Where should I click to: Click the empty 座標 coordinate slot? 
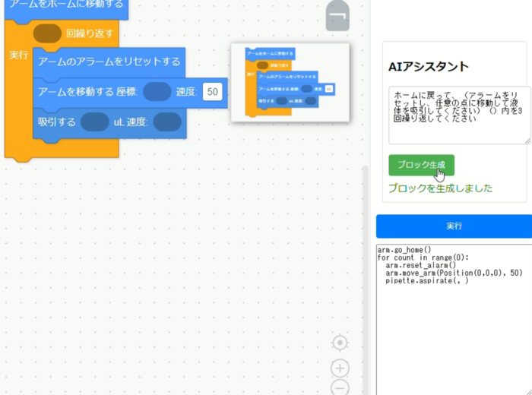pyautogui.click(x=157, y=92)
